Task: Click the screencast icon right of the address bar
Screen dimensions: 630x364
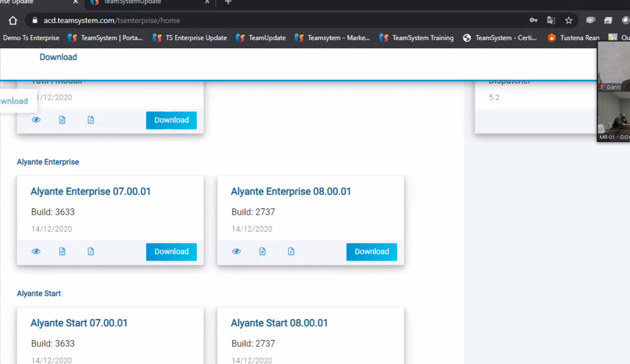Action: coord(590,20)
